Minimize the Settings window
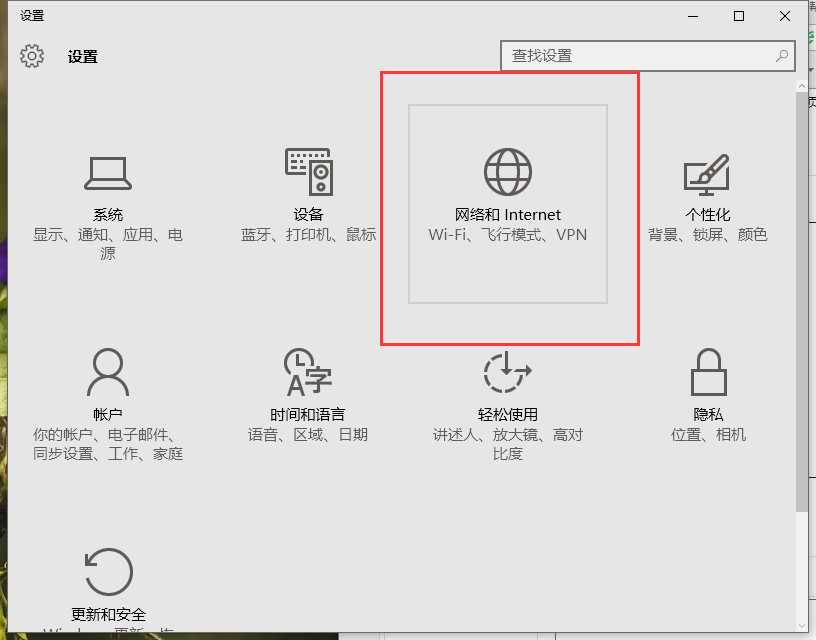This screenshot has height=640, width=816. pos(693,16)
